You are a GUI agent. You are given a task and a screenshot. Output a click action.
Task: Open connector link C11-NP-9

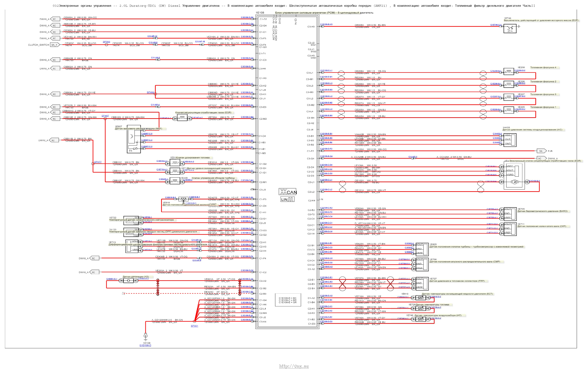(x=197, y=260)
